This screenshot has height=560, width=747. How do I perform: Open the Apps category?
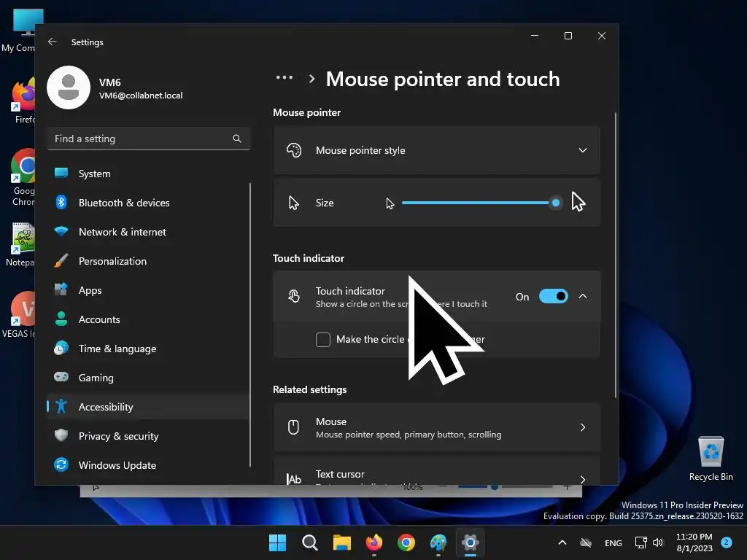tap(149, 289)
